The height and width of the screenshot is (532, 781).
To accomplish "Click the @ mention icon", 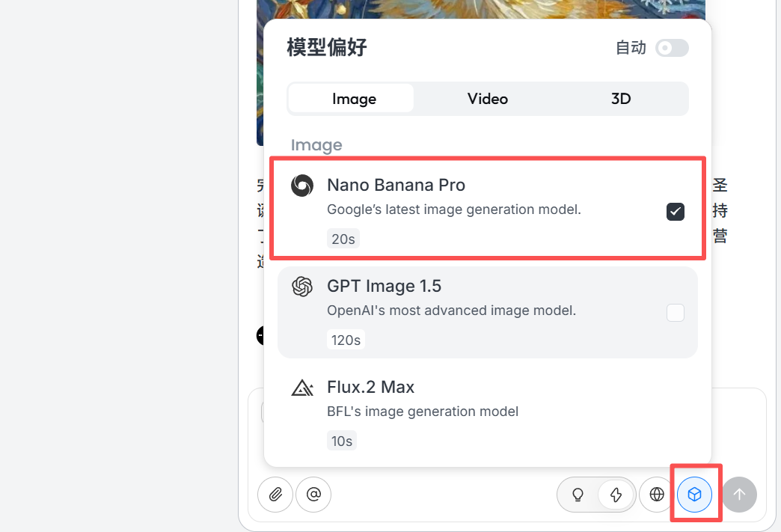I will (313, 494).
